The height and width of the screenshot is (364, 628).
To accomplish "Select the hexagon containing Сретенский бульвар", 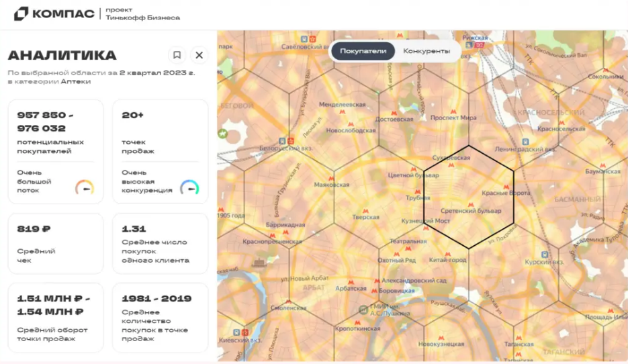I will pyautogui.click(x=469, y=198).
